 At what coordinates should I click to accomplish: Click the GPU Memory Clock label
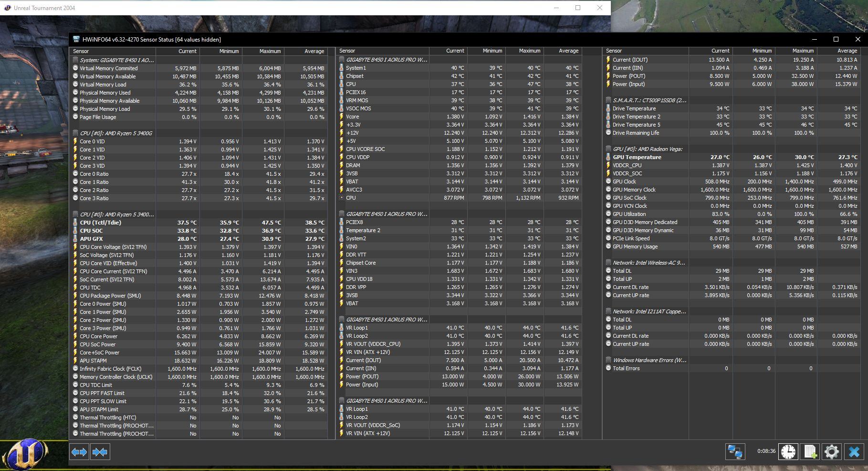(x=634, y=190)
